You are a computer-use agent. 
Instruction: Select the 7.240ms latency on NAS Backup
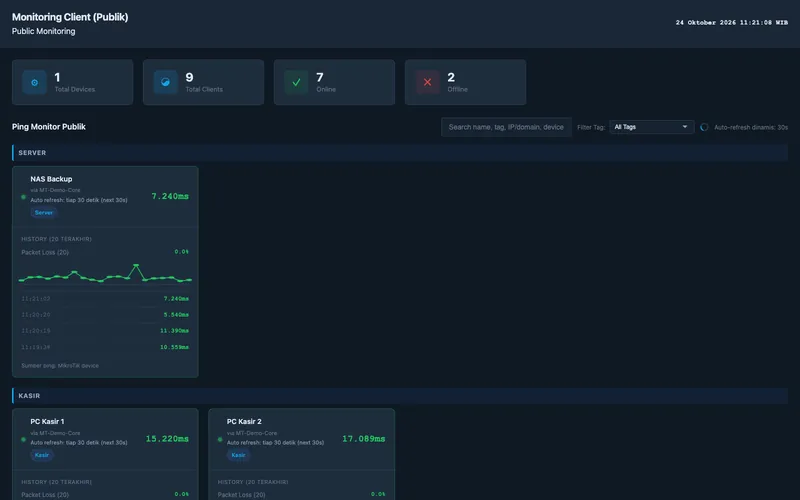pos(170,196)
